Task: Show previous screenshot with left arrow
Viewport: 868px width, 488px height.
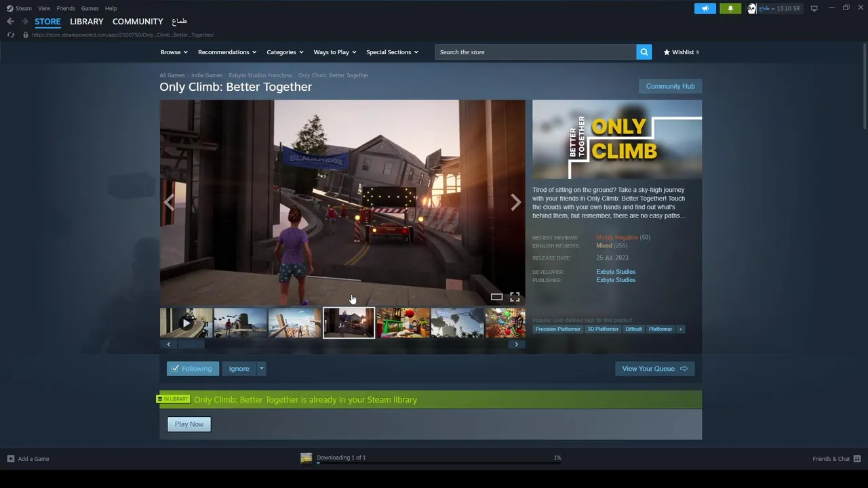Action: [x=169, y=202]
